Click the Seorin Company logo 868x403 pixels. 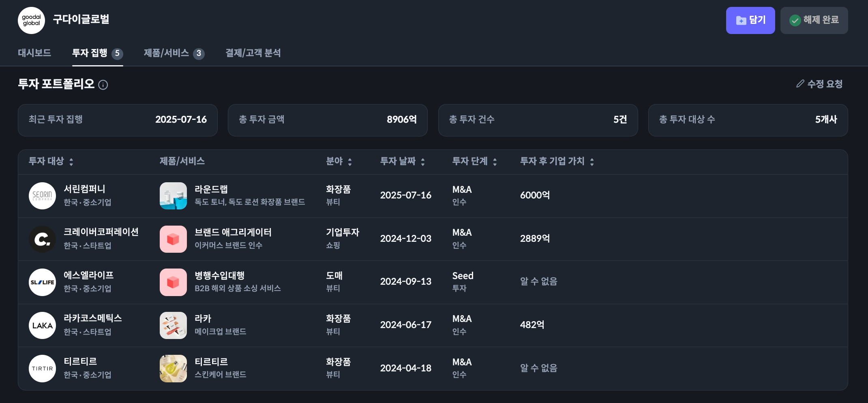[42, 196]
